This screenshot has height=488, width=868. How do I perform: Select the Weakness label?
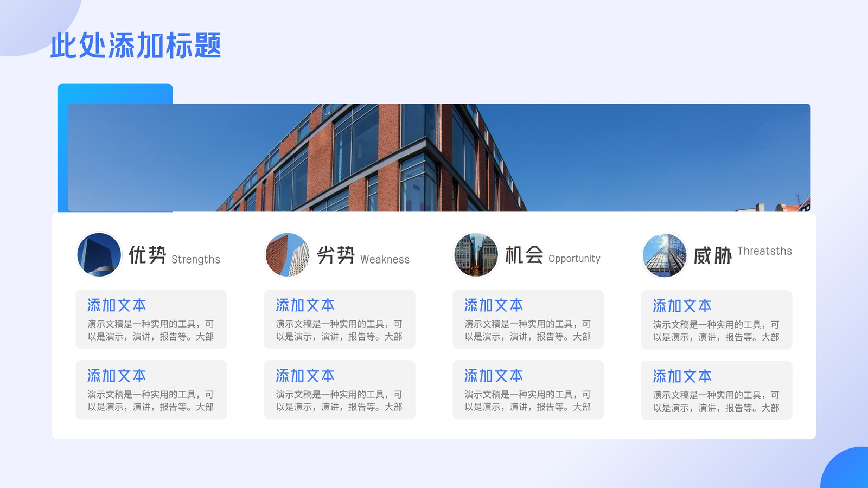(x=385, y=260)
